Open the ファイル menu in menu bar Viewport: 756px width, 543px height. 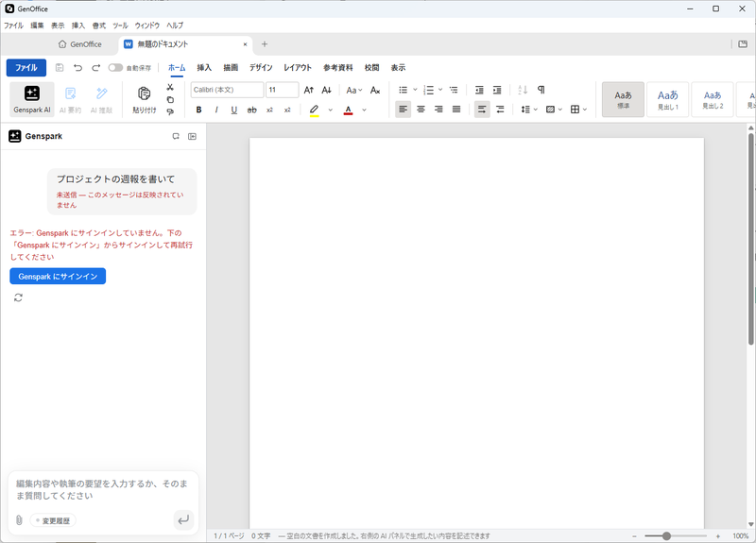[13, 25]
